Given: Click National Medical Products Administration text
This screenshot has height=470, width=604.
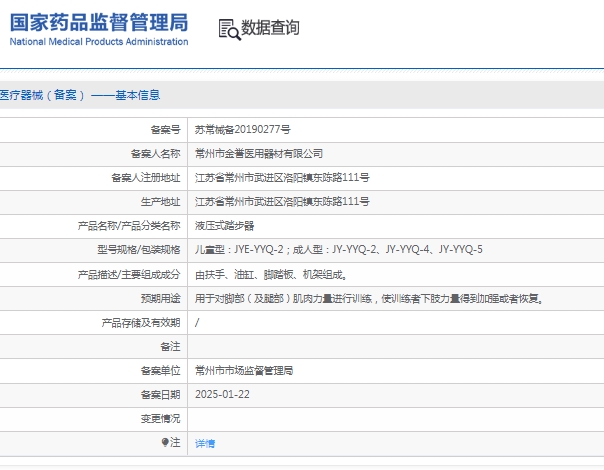Looking at the screenshot, I should (99, 42).
